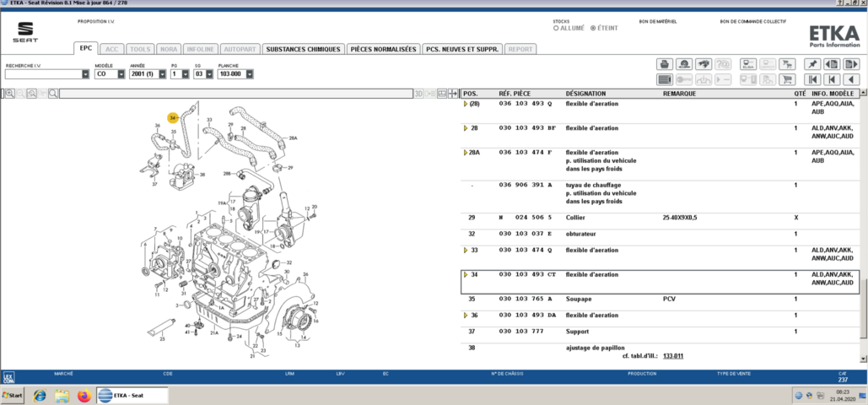The image size is (868, 405).
Task: Open PCS. NEUVES ET SUPPR. tab
Action: coord(462,49)
